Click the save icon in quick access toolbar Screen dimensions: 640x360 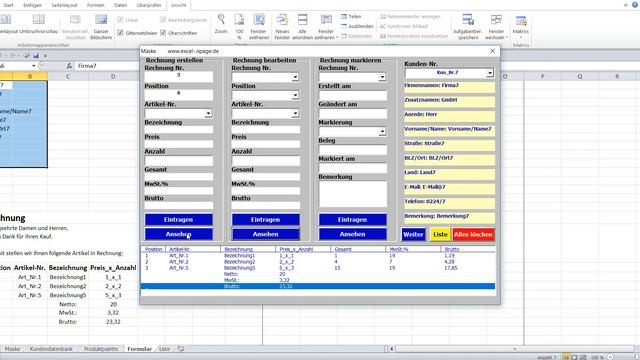pyautogui.click(x=36, y=56)
